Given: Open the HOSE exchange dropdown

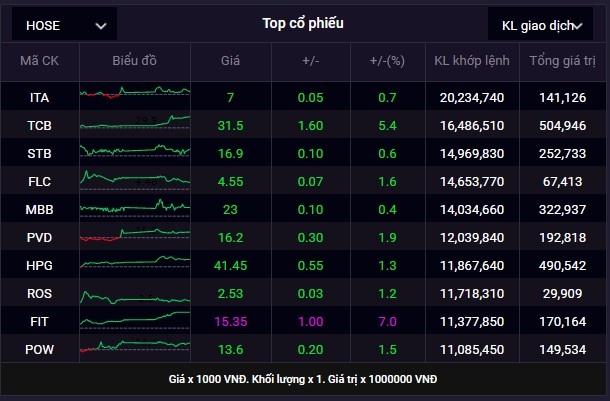Looking at the screenshot, I should [63, 25].
